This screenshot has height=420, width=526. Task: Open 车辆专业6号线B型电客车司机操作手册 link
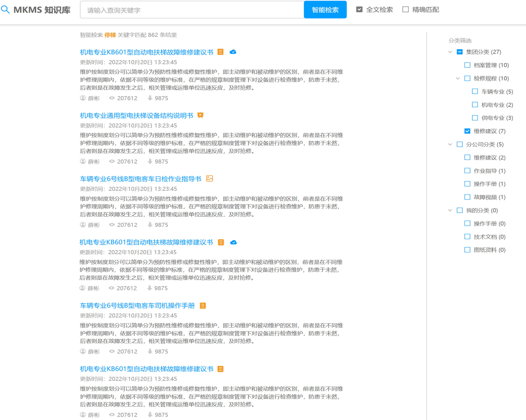137,306
